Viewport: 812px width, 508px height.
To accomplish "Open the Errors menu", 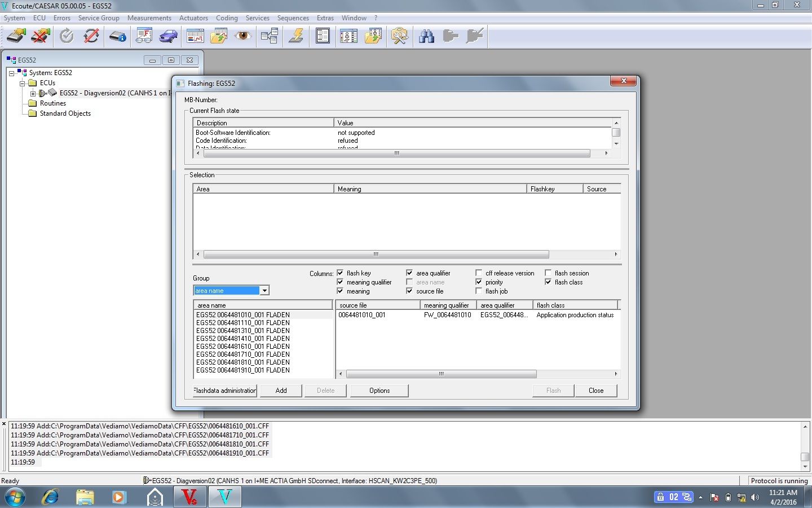I will click(62, 18).
